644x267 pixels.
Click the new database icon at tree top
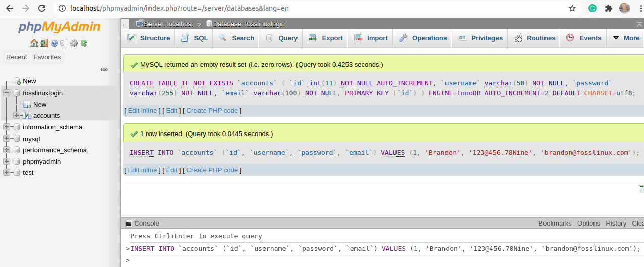(x=17, y=81)
